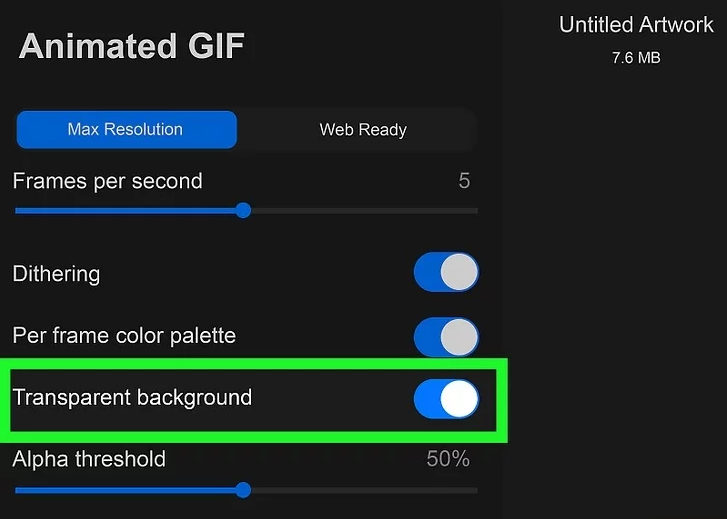
Task: Toggle the Per frame color palette switch
Action: click(446, 336)
